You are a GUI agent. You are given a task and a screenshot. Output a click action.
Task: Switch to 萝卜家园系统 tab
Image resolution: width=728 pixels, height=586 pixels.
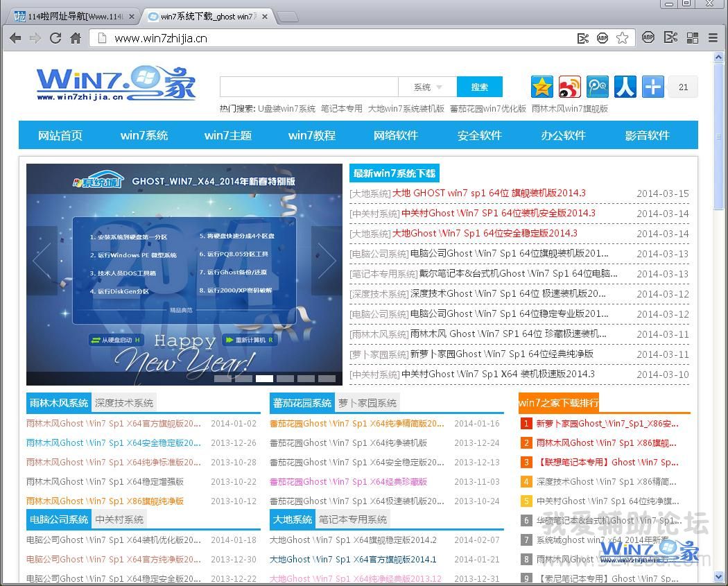(367, 403)
